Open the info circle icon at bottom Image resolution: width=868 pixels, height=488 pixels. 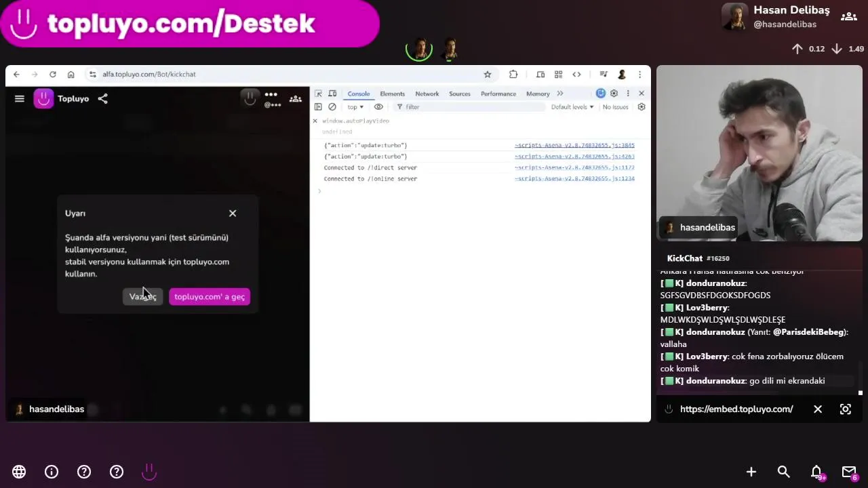pyautogui.click(x=52, y=472)
